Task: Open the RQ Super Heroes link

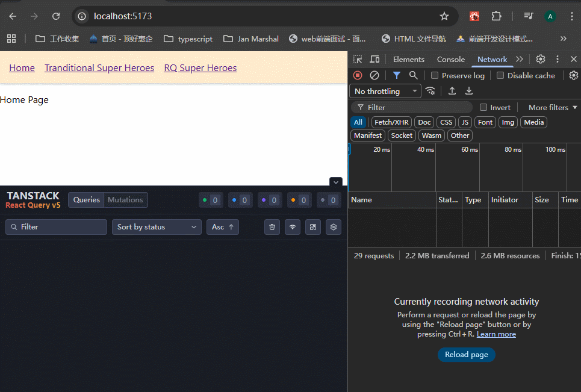Action: [200, 68]
